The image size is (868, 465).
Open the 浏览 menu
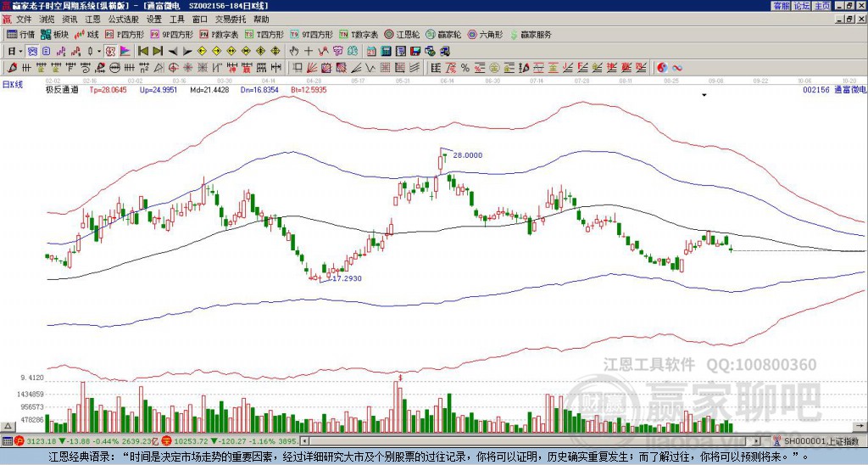tap(47, 20)
